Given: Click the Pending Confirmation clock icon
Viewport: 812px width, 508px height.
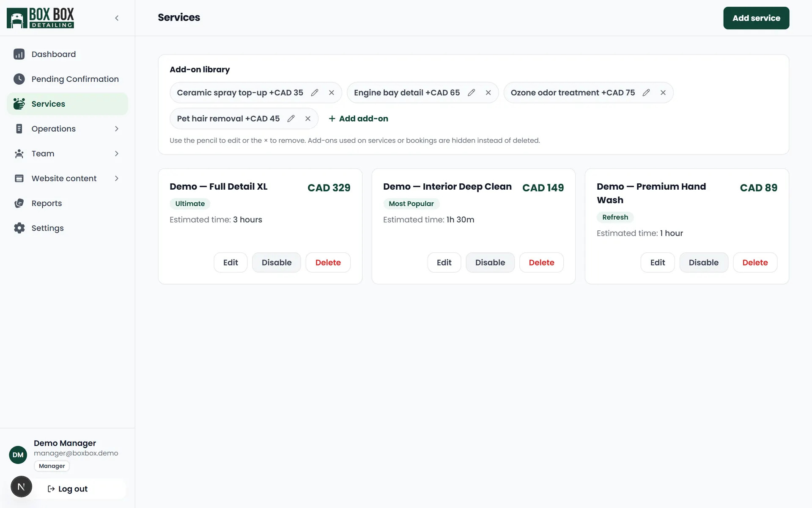Looking at the screenshot, I should [x=19, y=79].
